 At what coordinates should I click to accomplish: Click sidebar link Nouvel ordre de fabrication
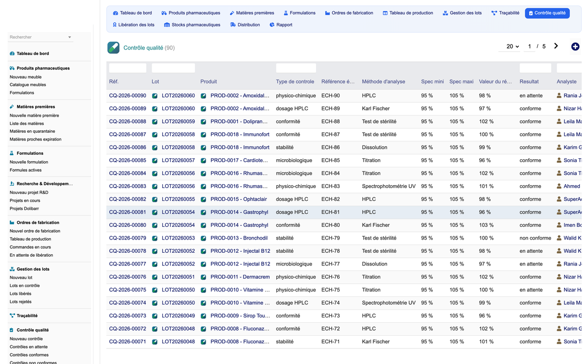coord(35,231)
